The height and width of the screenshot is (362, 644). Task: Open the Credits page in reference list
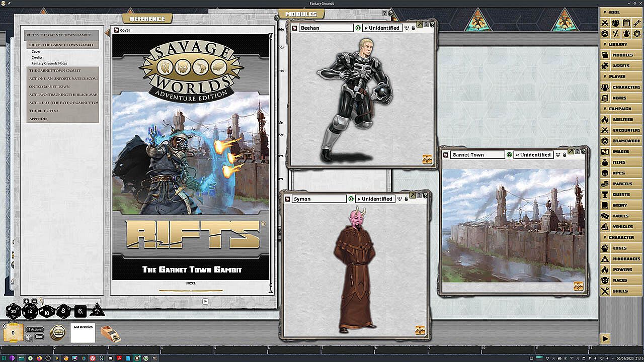pos(37,58)
